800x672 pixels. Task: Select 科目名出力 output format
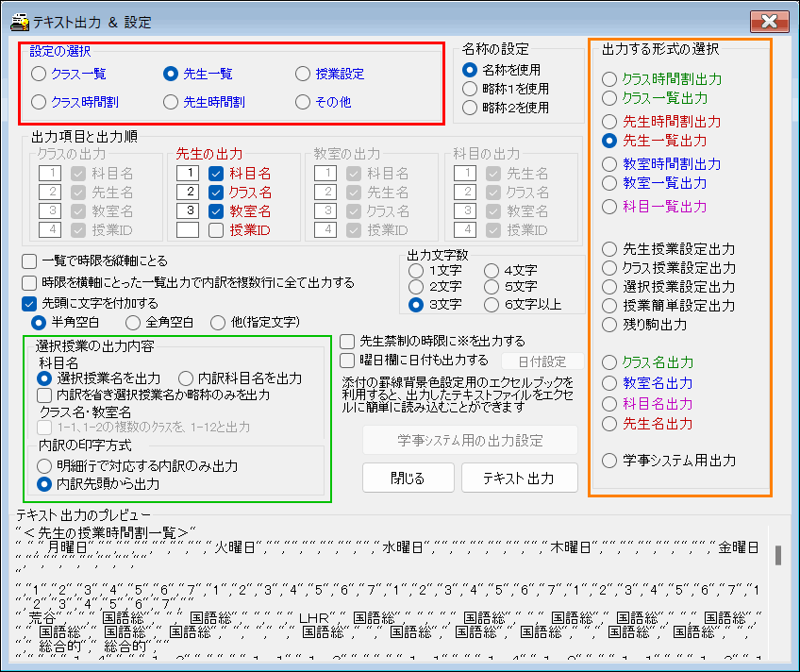coord(609,404)
